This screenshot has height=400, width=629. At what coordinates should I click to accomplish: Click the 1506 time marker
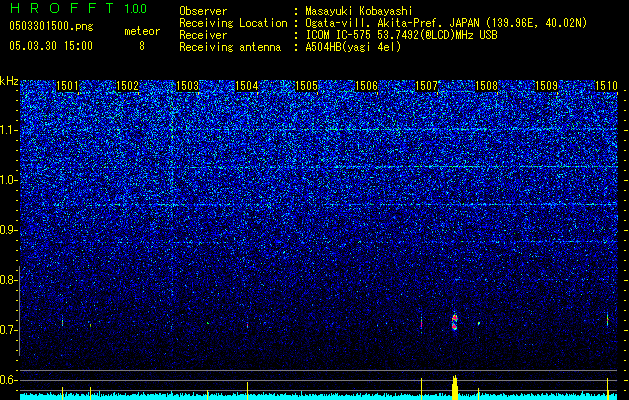pyautogui.click(x=367, y=86)
